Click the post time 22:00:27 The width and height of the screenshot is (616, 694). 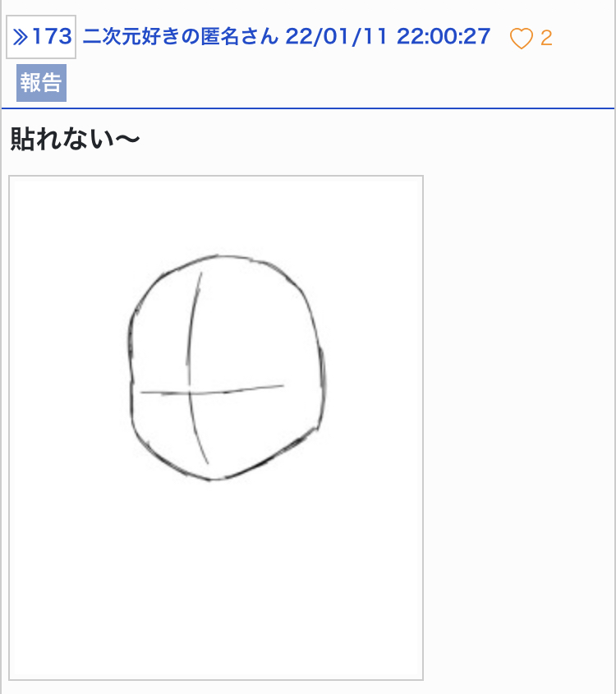tap(444, 36)
